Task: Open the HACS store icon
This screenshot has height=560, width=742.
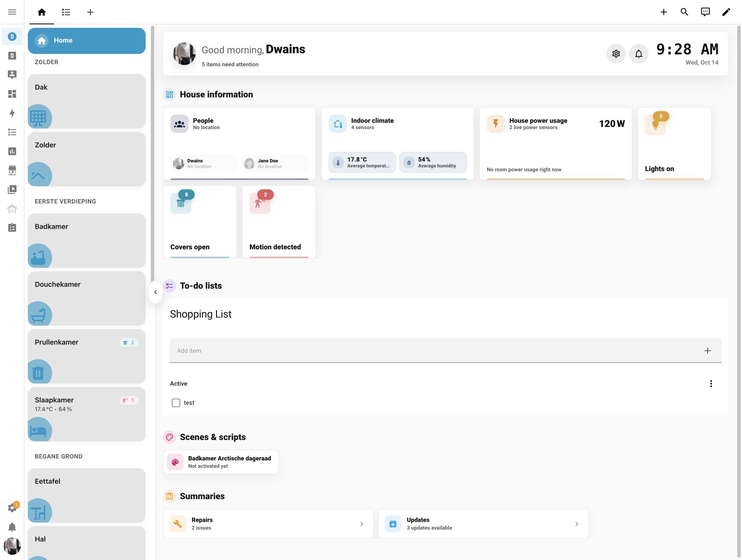Action: 12,170
